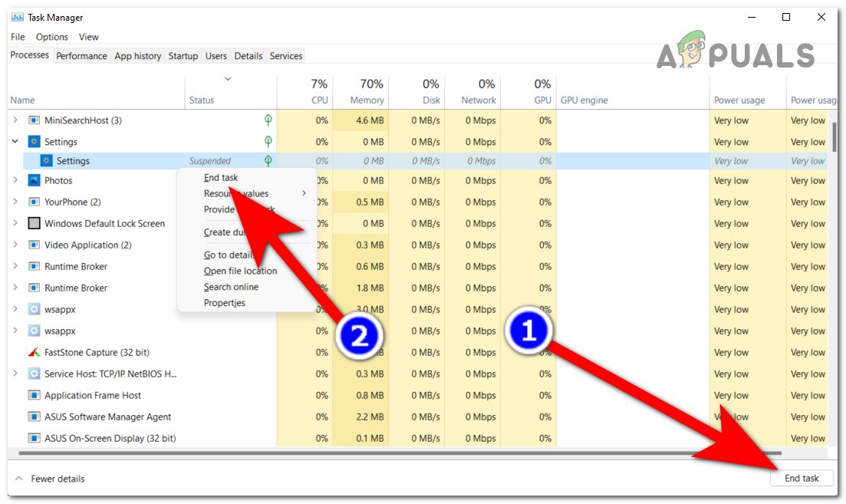Choose End task in the context menu

pyautogui.click(x=221, y=177)
